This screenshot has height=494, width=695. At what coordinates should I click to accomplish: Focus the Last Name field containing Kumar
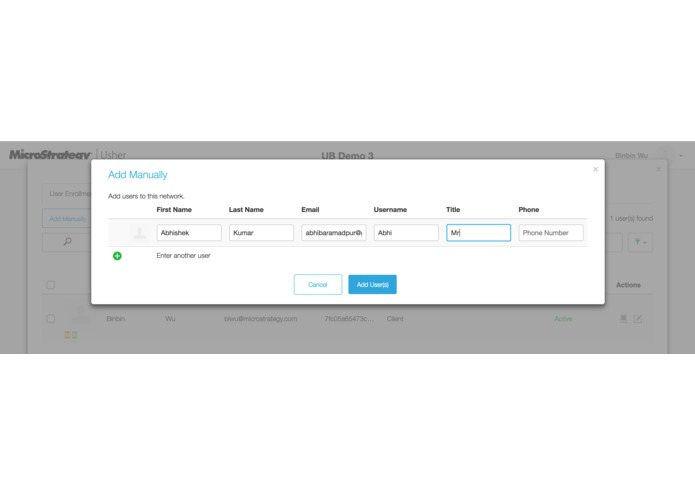click(262, 233)
